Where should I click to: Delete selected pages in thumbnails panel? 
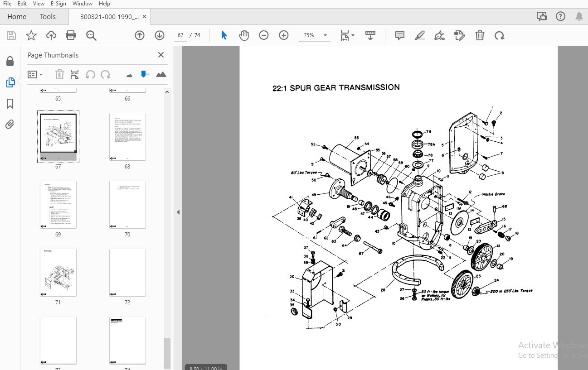[59, 74]
